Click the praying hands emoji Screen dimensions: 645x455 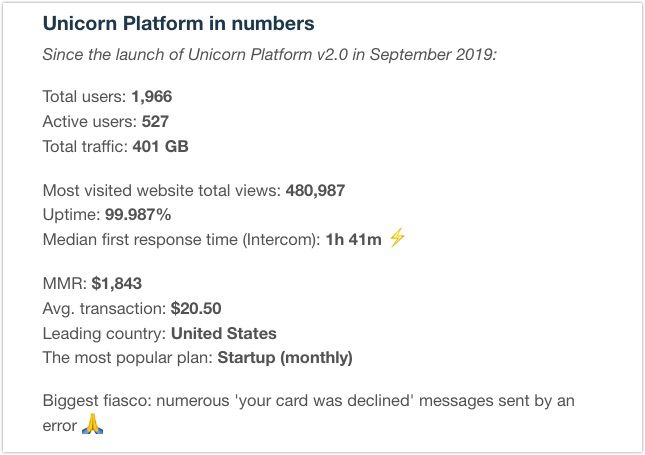[x=93, y=426]
